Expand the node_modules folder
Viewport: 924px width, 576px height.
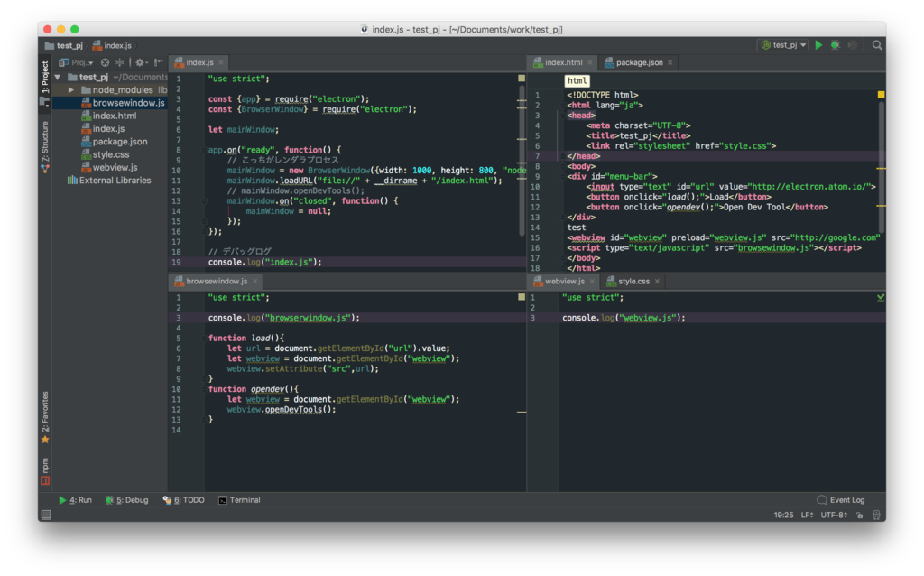(70, 90)
